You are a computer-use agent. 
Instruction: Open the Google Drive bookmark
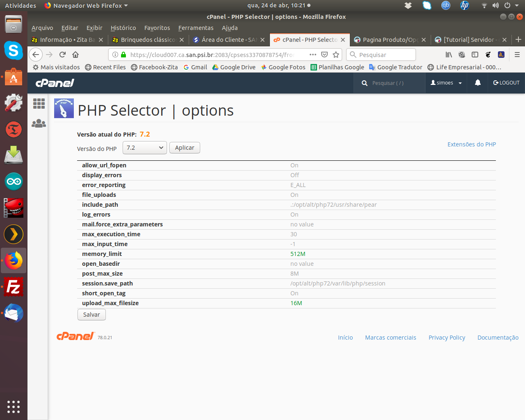coord(234,67)
